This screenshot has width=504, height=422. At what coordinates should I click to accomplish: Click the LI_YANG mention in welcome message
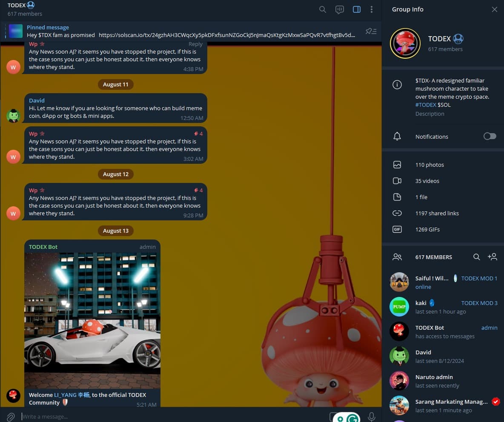tap(72, 395)
